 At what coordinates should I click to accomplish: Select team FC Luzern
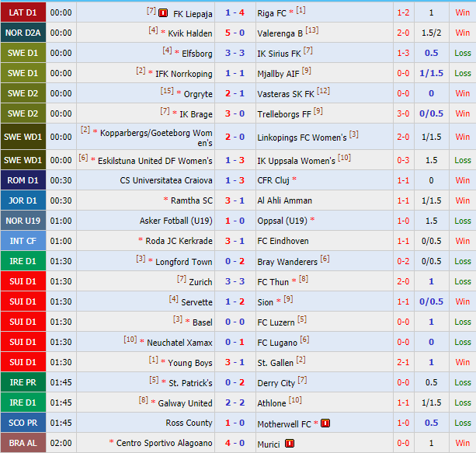tap(276, 322)
